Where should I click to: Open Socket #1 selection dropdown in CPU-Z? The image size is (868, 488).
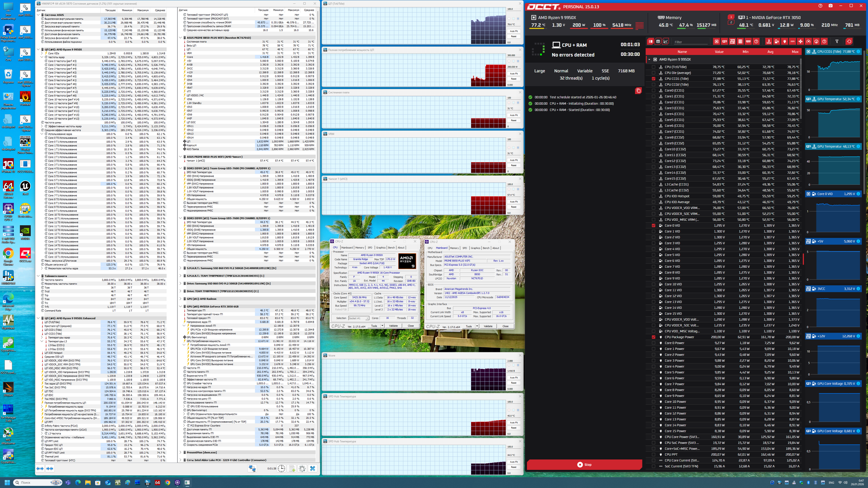358,318
